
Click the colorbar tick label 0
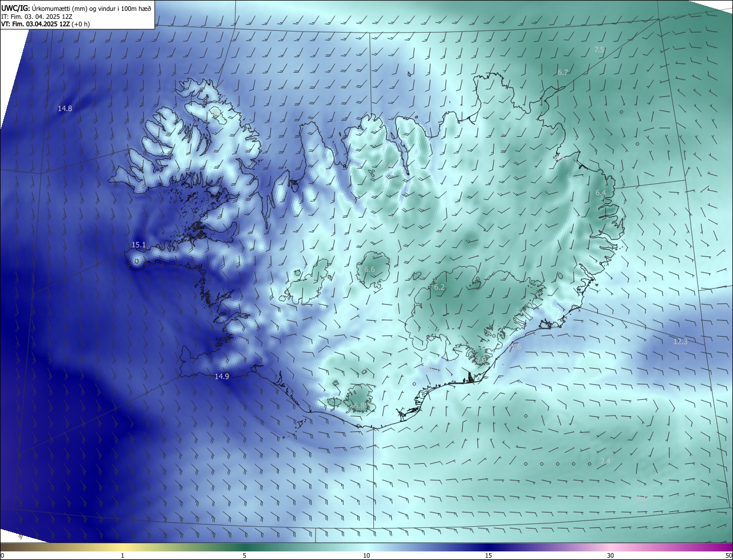(2, 556)
